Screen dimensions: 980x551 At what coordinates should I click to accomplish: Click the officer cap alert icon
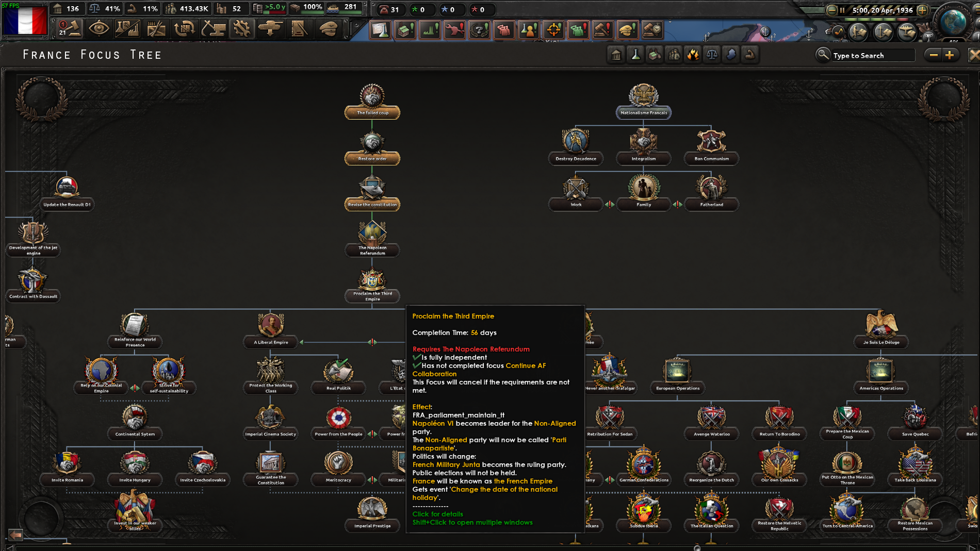(x=627, y=30)
